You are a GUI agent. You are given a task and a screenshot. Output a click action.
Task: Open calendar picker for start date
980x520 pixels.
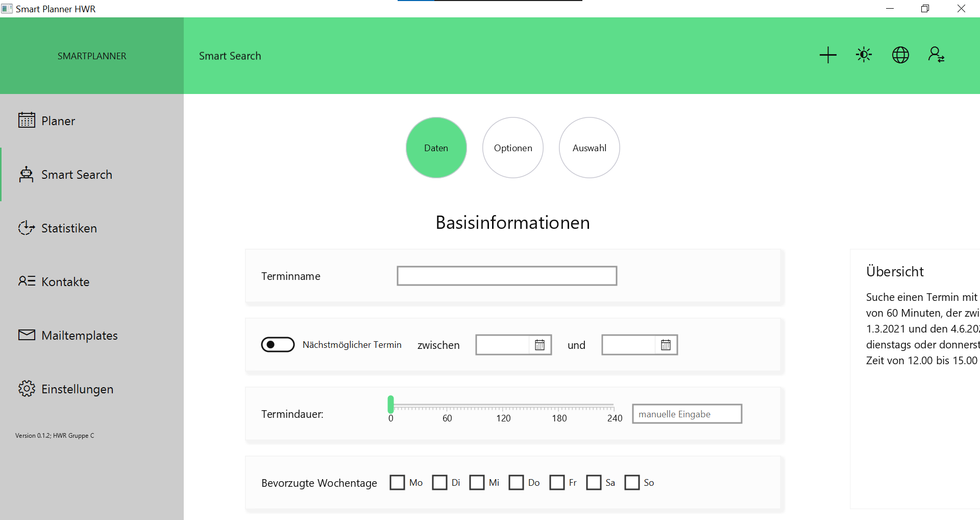tap(540, 345)
